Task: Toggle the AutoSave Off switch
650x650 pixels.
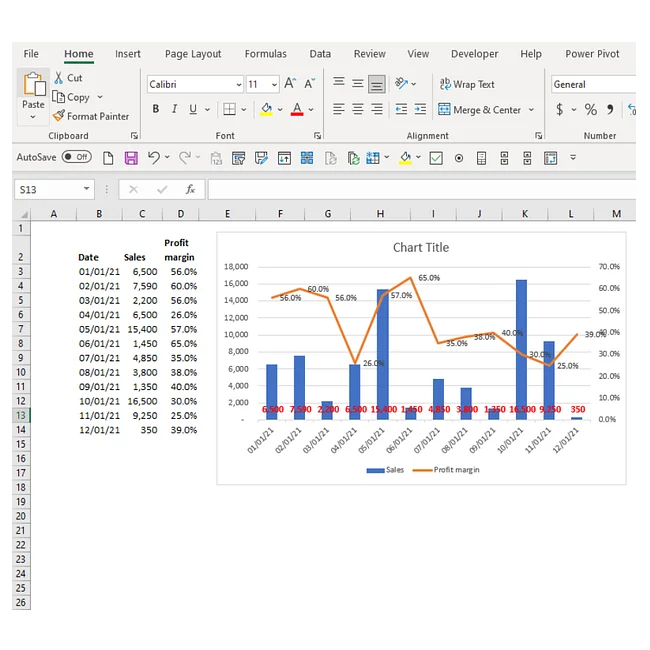Action: (x=77, y=157)
